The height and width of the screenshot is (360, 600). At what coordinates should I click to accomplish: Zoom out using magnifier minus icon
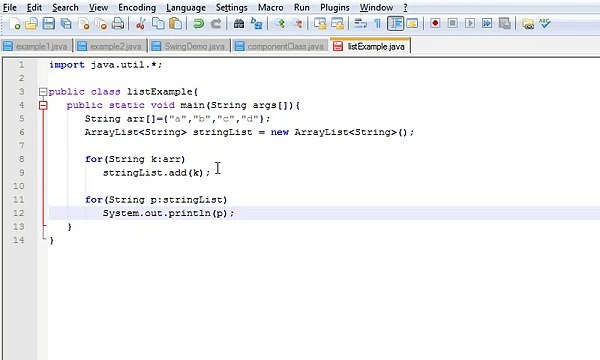pyautogui.click(x=297, y=24)
